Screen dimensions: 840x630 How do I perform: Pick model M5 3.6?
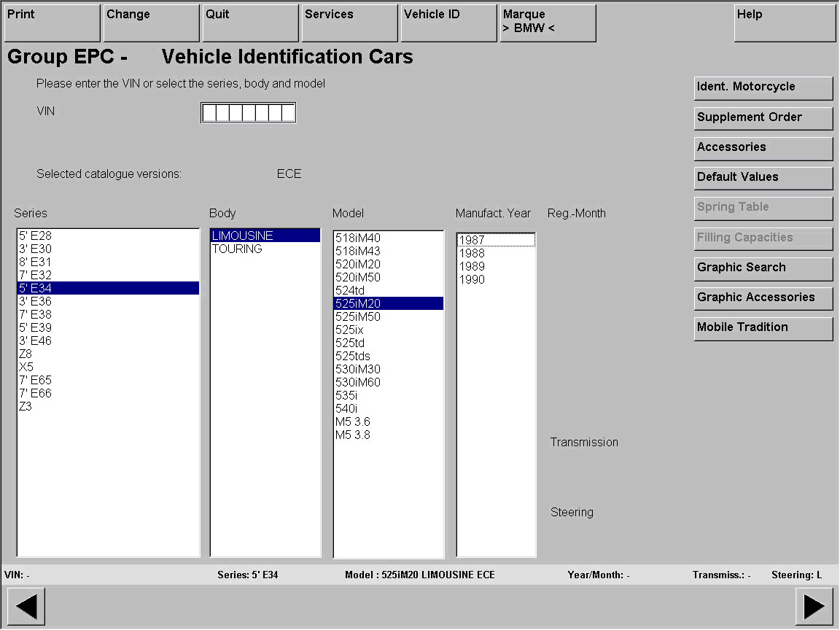[x=389, y=421]
